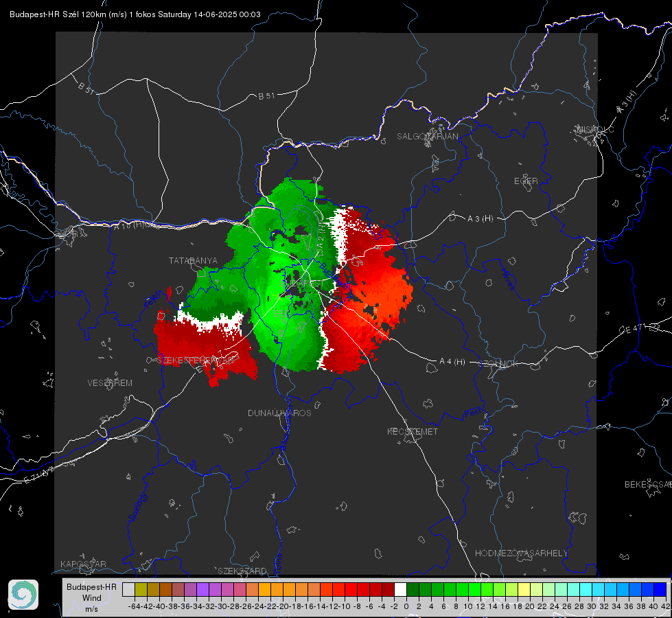Select the dark green swatch between 0 and 2
Screen dimensions: 672x618
coord(413,589)
